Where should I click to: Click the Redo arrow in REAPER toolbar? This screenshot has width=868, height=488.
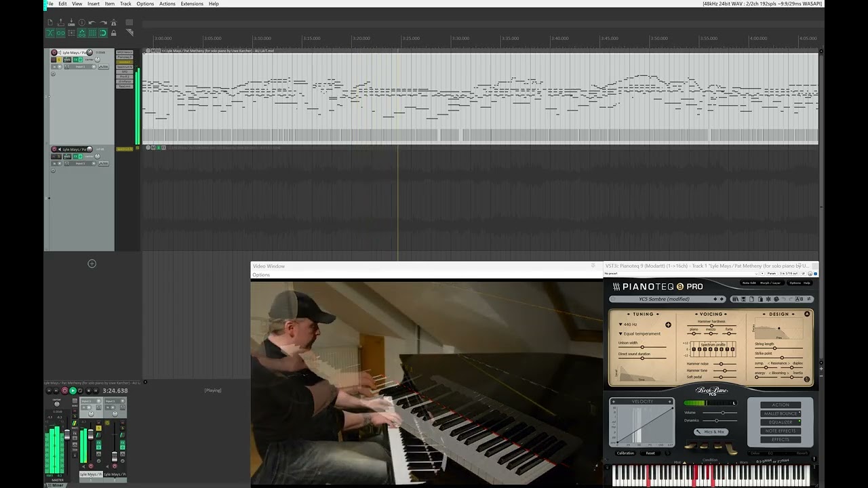[x=103, y=22]
